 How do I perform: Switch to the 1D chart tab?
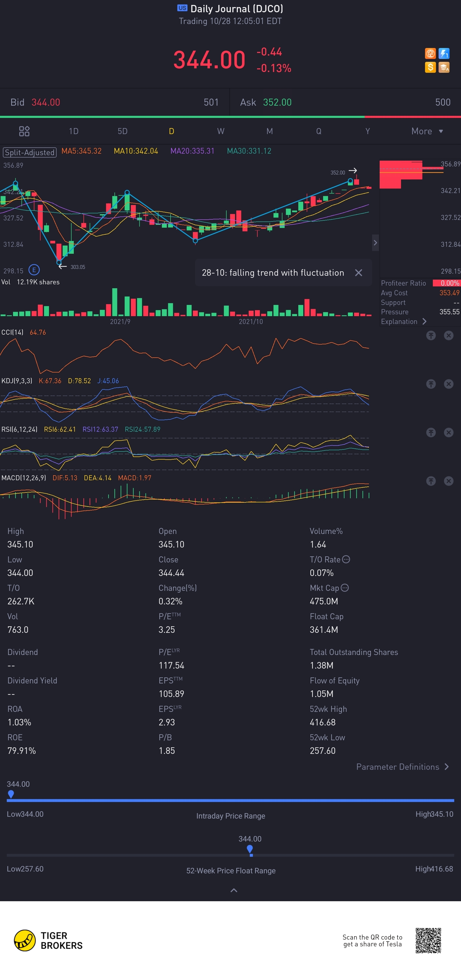pos(74,131)
